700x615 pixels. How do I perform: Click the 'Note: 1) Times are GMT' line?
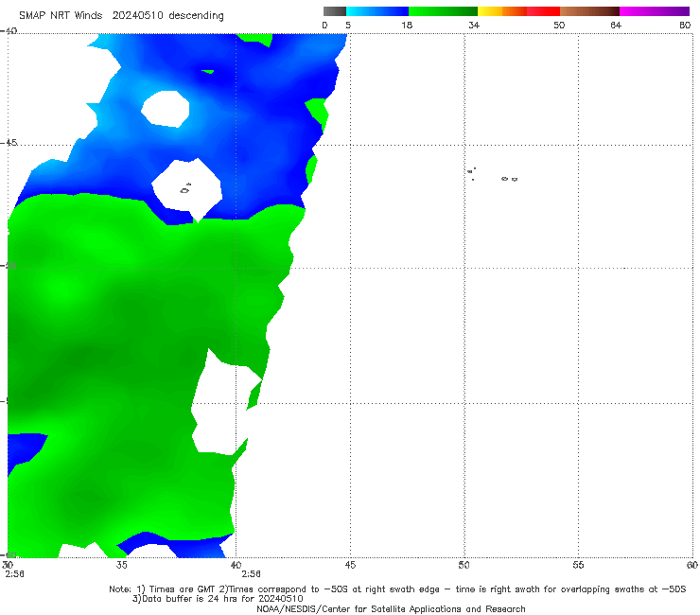coord(397,589)
